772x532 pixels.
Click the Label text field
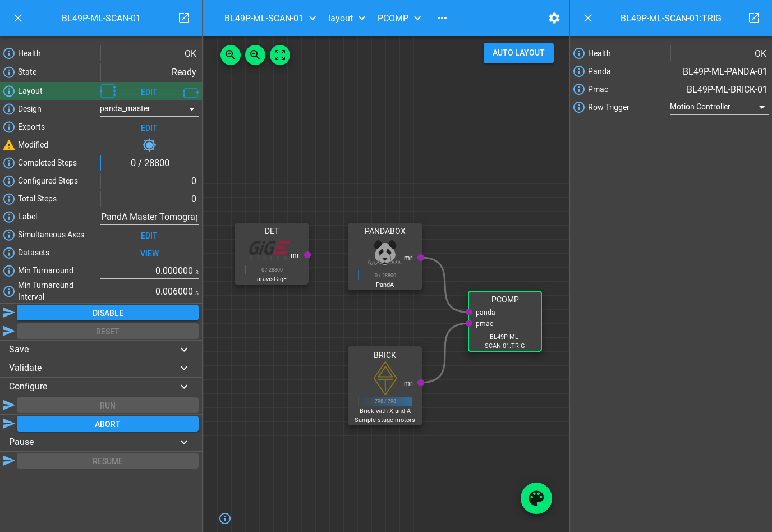point(149,217)
